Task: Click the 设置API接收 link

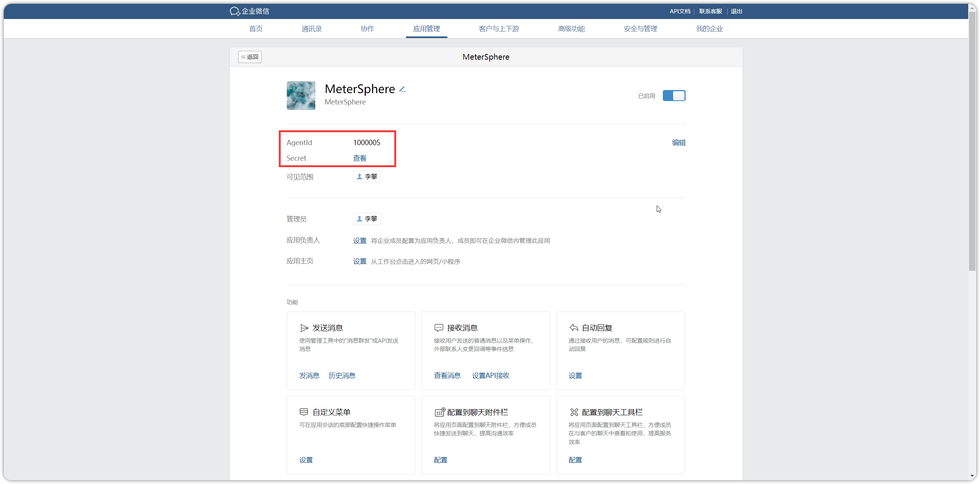Action: 491,376
